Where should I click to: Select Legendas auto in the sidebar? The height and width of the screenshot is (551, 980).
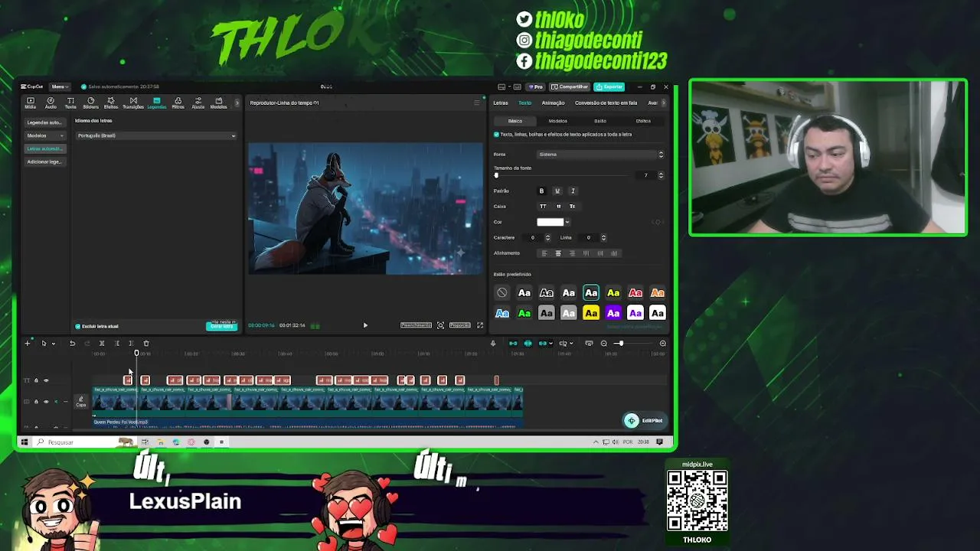(45, 122)
